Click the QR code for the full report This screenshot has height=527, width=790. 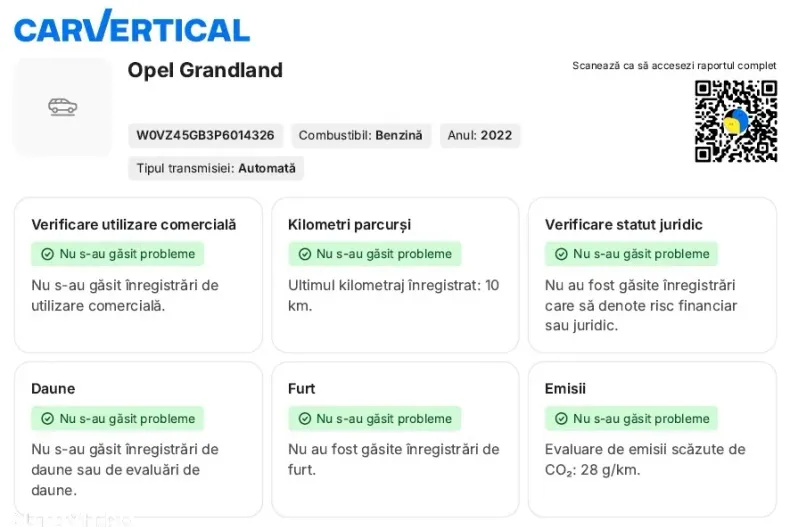[x=735, y=121]
